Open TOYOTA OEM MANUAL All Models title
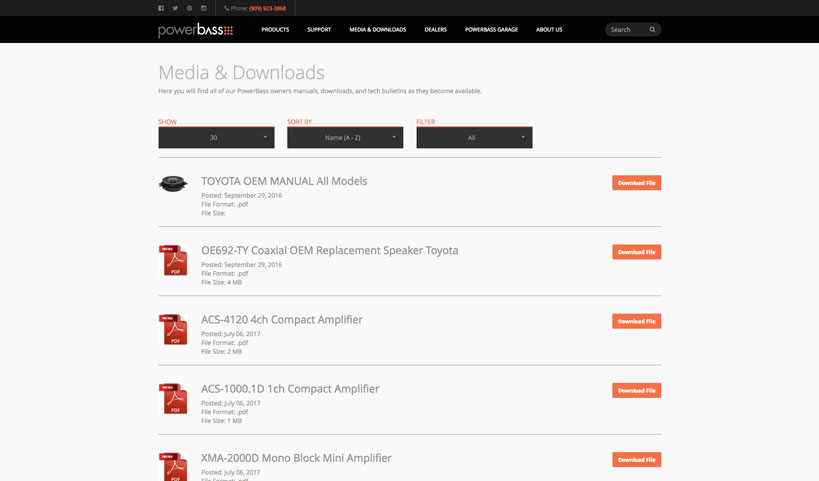Viewport: 819px width, 481px height. tap(284, 181)
